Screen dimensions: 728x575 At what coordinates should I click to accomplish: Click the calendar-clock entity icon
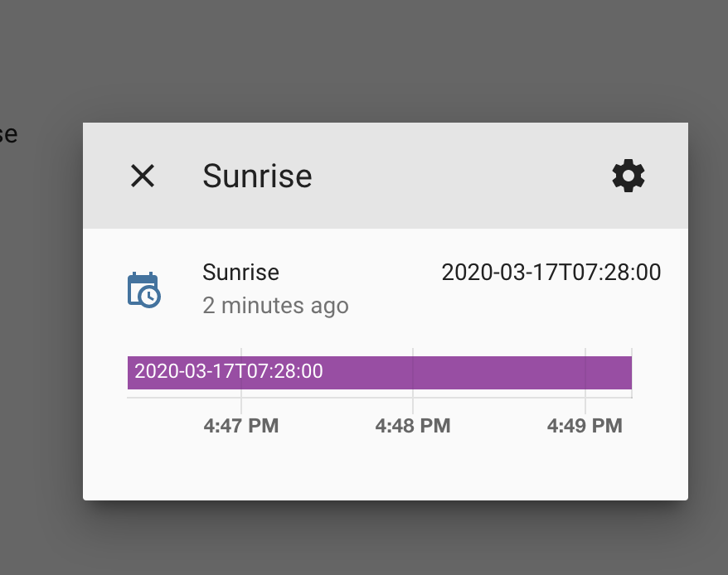click(143, 289)
